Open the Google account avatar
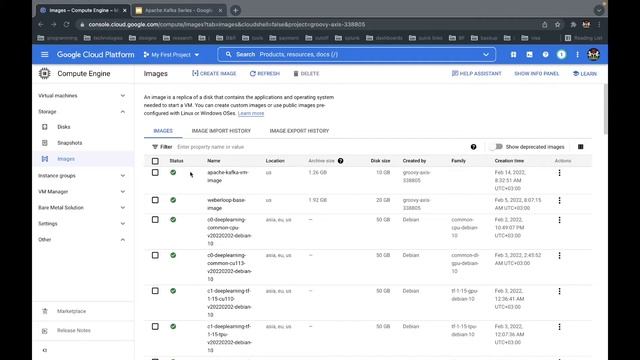 point(593,54)
